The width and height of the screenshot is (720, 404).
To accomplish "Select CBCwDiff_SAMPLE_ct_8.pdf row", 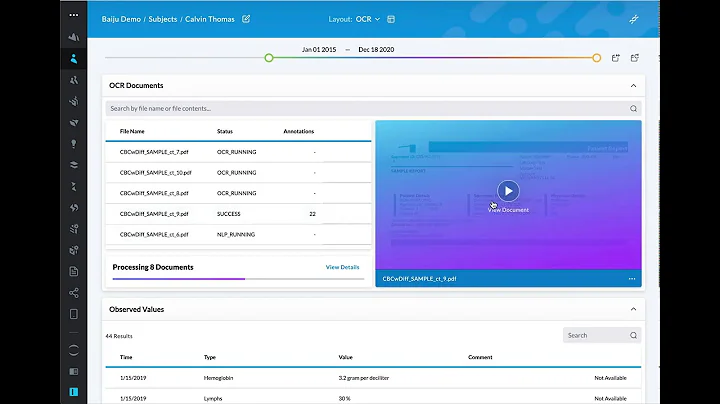I will [x=238, y=193].
